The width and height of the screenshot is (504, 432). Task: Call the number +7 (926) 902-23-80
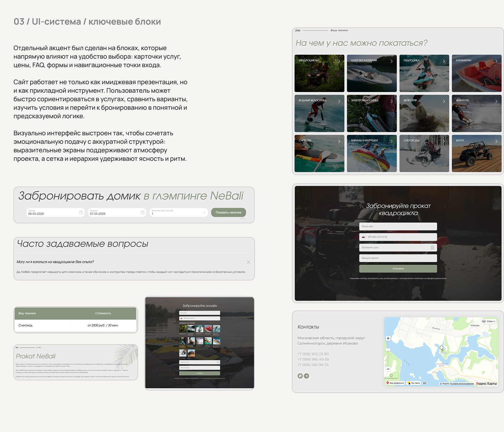click(x=313, y=354)
